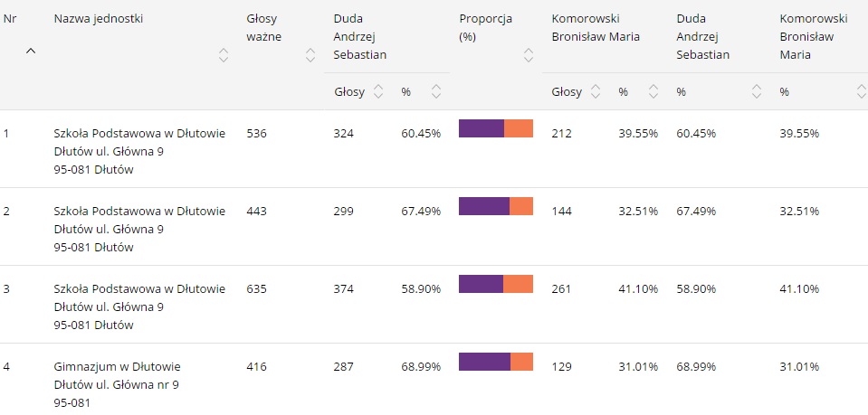Screen dimensions: 868x415
Task: Click the Głosy ważne header text
Action: point(263,28)
